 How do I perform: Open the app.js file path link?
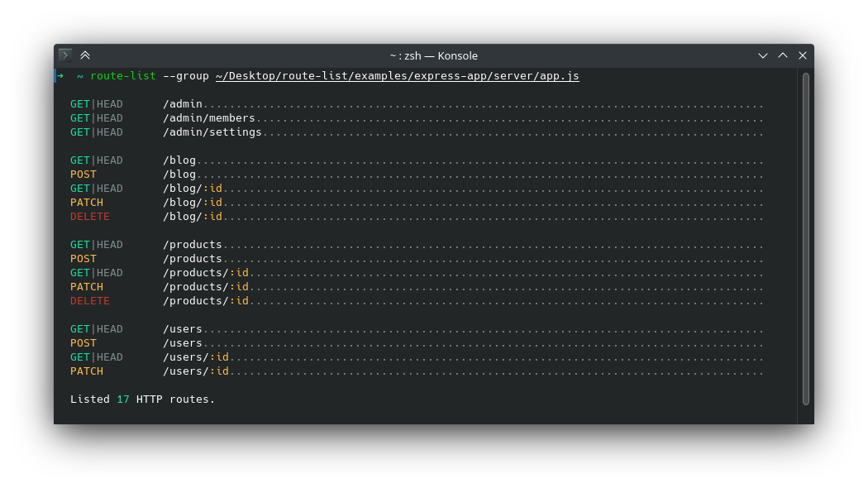coord(395,75)
